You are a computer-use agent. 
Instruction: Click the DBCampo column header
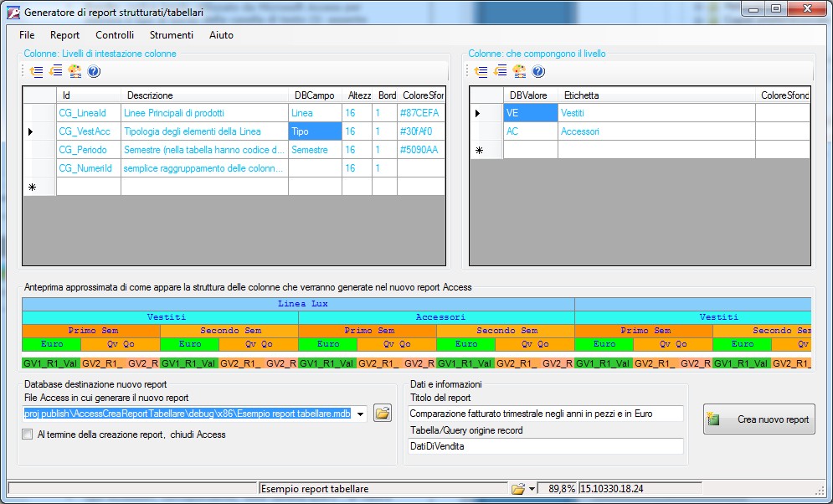click(x=315, y=95)
